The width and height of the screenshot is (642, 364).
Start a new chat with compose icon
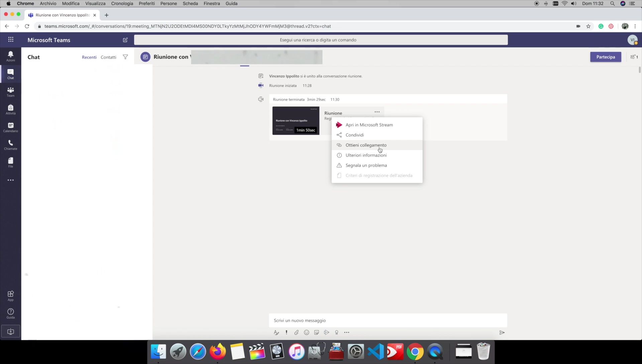coord(125,40)
